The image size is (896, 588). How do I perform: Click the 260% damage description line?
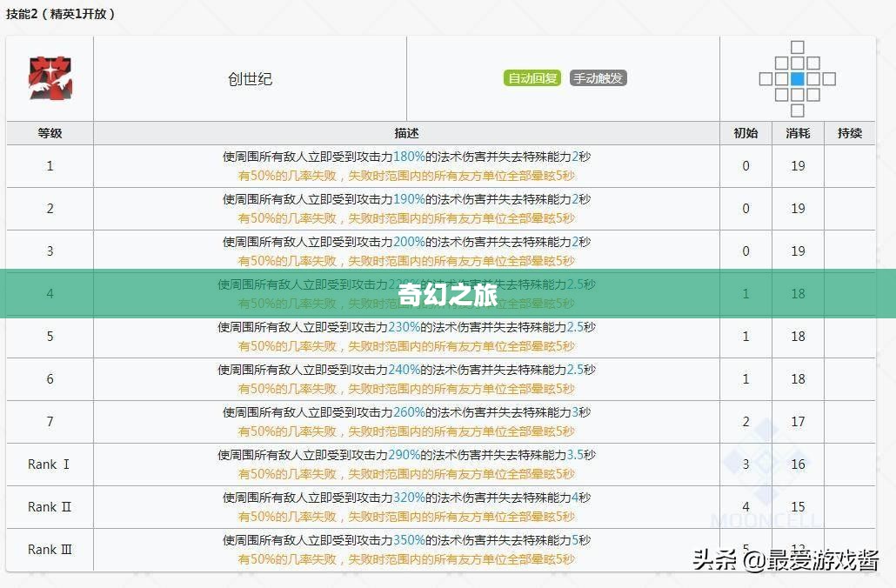[x=406, y=412]
